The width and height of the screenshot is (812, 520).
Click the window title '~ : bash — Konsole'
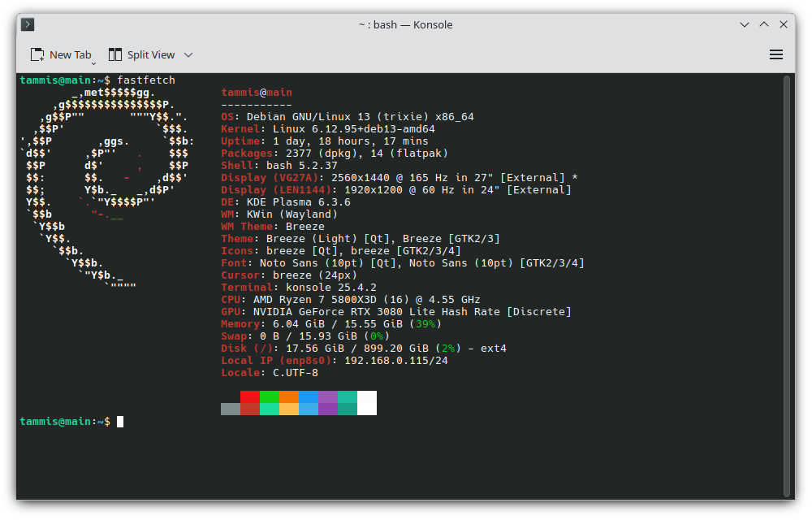click(405, 24)
